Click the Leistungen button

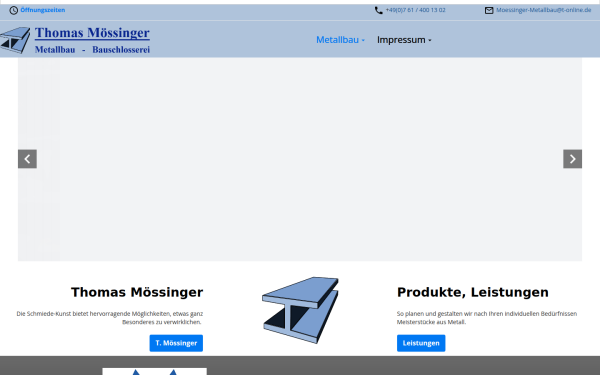(x=421, y=343)
